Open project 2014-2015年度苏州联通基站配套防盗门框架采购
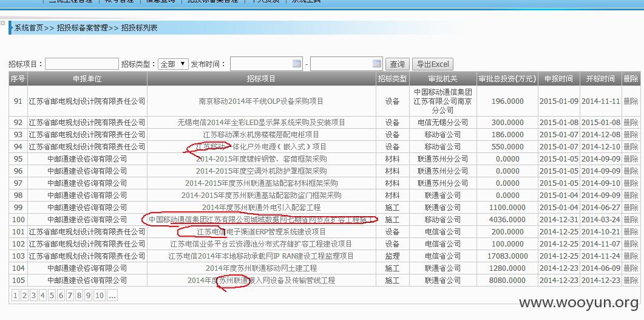 pos(261,195)
